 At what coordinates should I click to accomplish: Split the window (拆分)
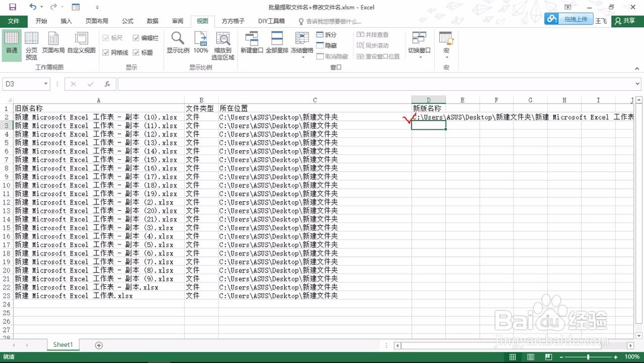click(x=327, y=35)
